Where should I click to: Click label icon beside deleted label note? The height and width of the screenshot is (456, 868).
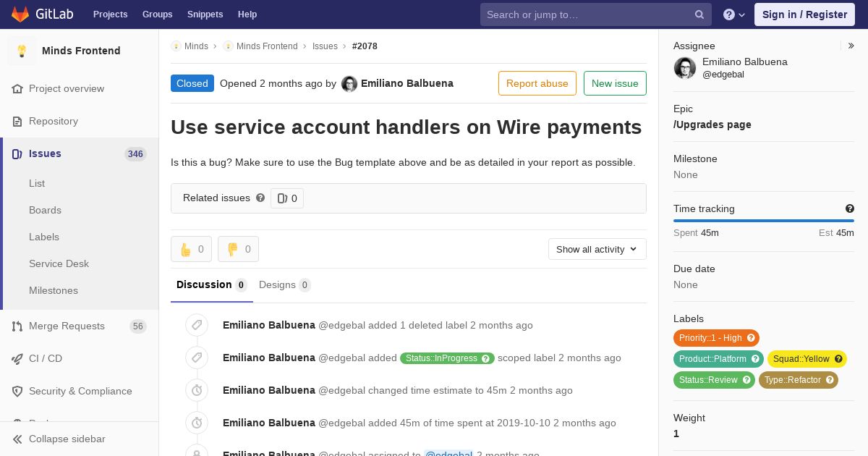pyautogui.click(x=197, y=325)
